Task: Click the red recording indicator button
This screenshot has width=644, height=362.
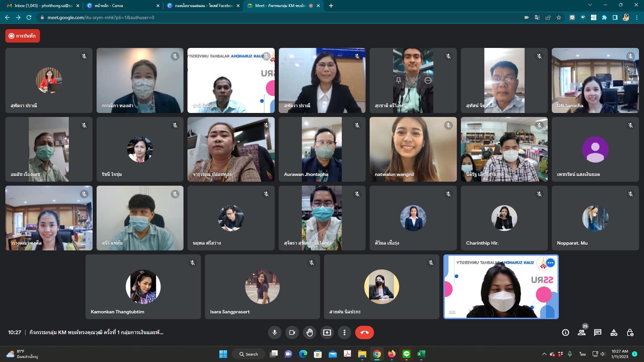Action: (22, 36)
